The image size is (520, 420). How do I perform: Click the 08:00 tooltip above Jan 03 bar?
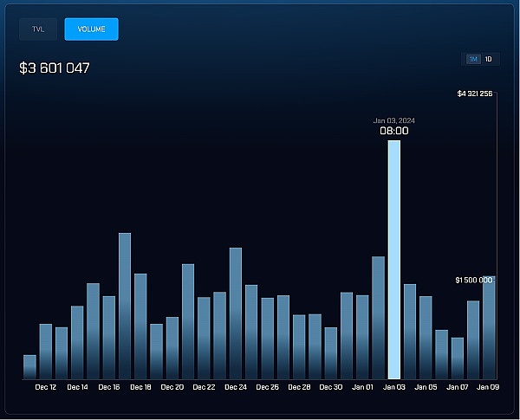click(393, 132)
